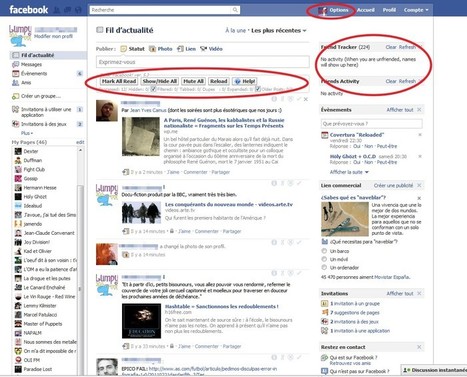This screenshot has width=467, height=377.
Task: Click the Mark All Read button
Action: pos(119,81)
